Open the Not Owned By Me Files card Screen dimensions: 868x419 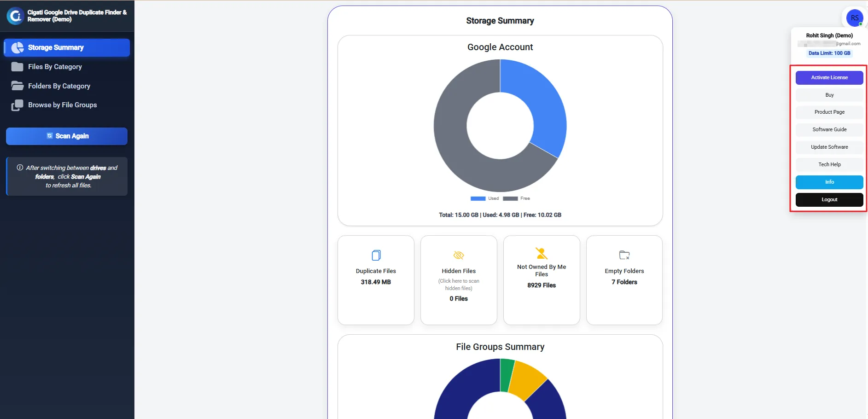(x=542, y=280)
